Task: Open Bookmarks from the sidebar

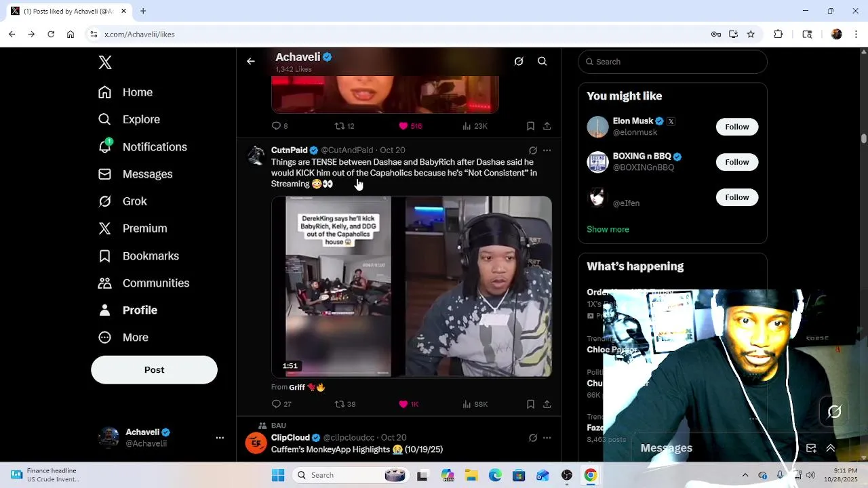Action: click(x=138, y=256)
